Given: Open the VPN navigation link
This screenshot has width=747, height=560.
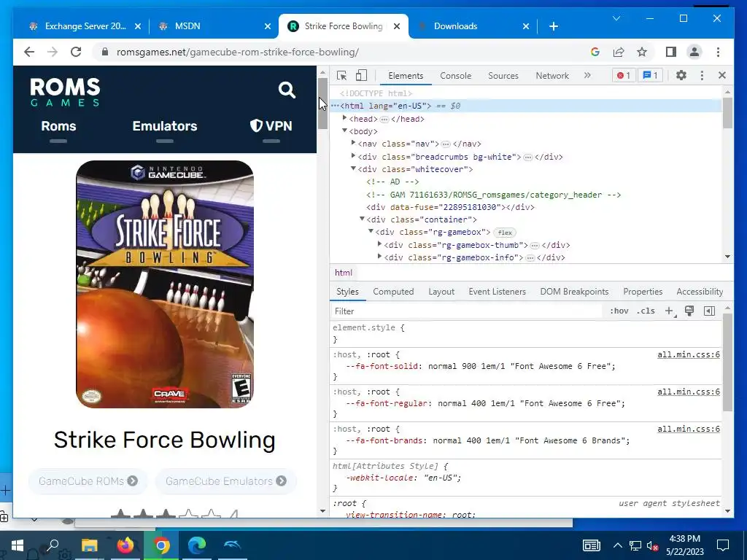Looking at the screenshot, I should (271, 126).
